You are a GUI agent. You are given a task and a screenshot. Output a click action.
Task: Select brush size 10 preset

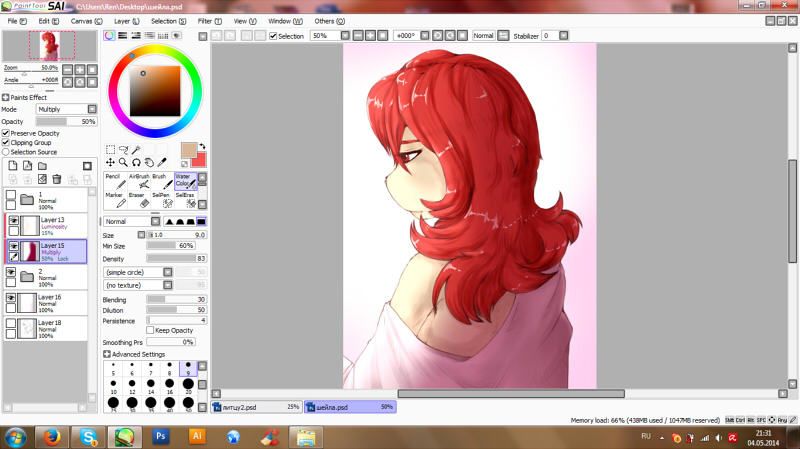tap(113, 386)
